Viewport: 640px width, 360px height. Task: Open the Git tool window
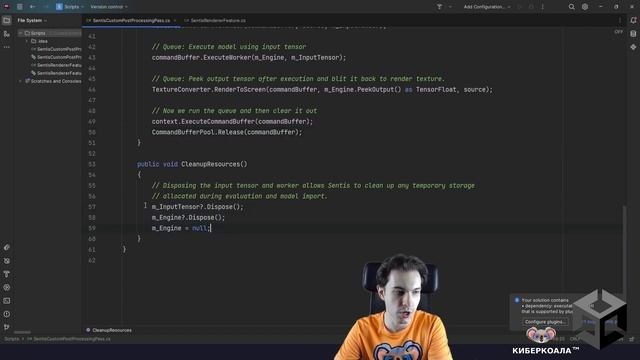(7, 327)
